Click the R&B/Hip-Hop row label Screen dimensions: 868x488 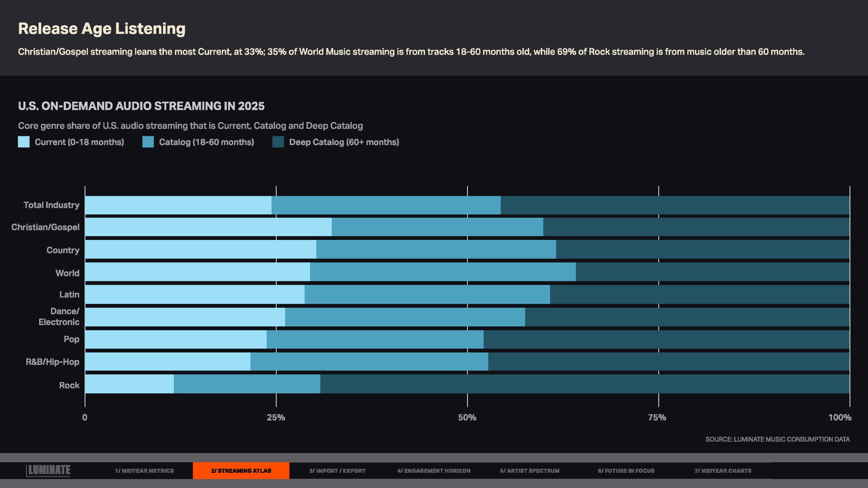click(52, 362)
